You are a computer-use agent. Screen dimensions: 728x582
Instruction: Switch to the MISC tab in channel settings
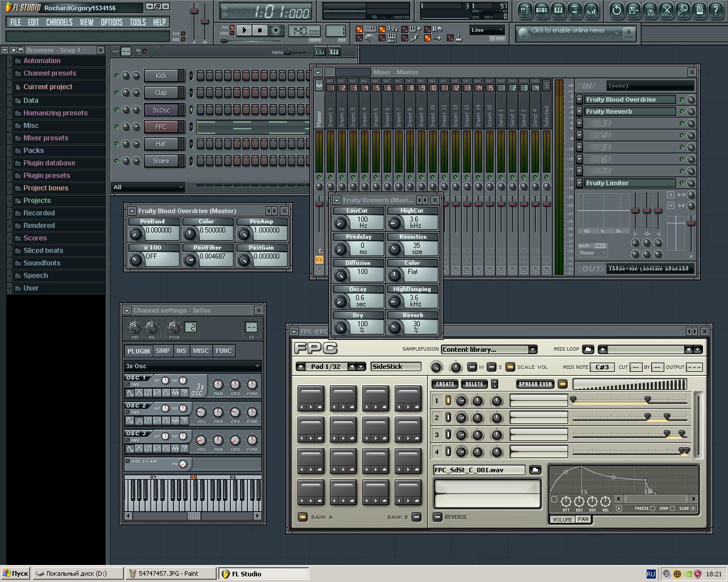tap(200, 351)
